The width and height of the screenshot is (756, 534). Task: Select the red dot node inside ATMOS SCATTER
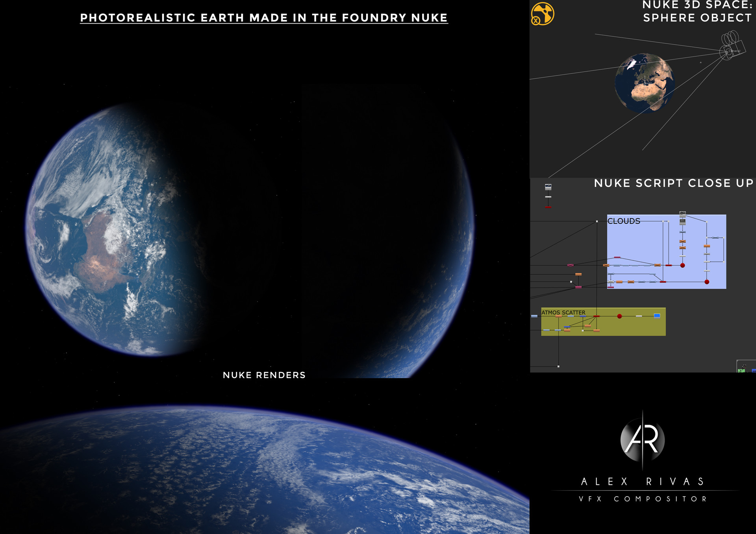click(619, 316)
